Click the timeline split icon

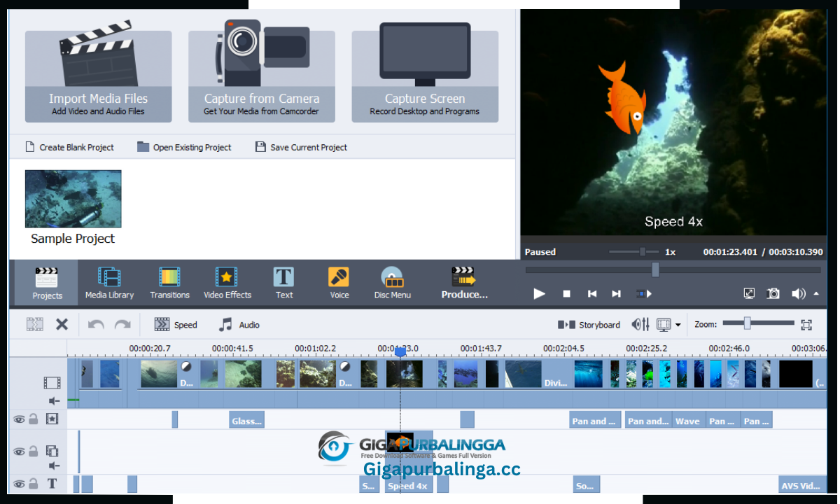coord(35,325)
